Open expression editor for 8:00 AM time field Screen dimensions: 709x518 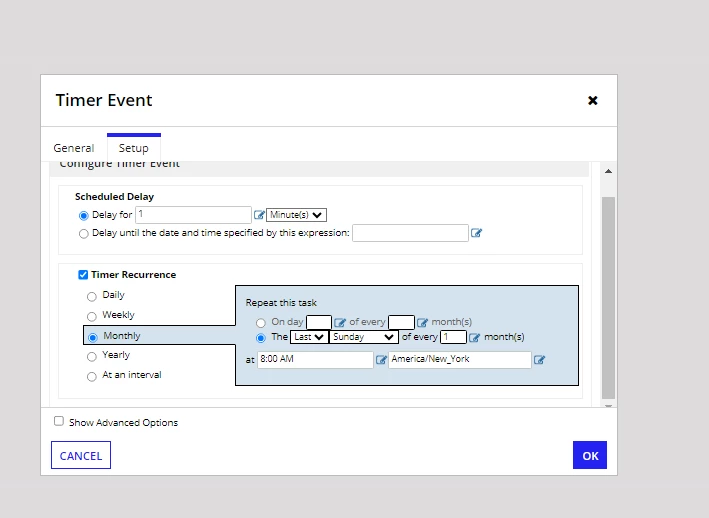click(x=381, y=359)
